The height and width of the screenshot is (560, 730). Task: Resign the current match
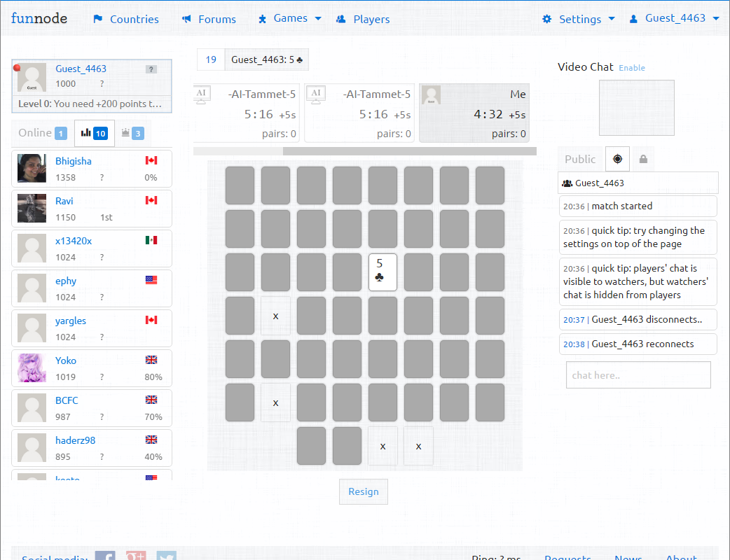click(x=364, y=491)
